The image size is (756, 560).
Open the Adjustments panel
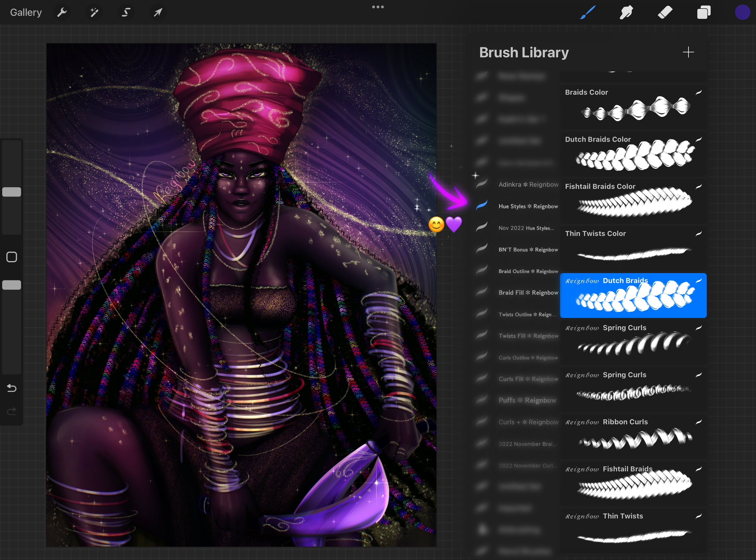pos(94,12)
